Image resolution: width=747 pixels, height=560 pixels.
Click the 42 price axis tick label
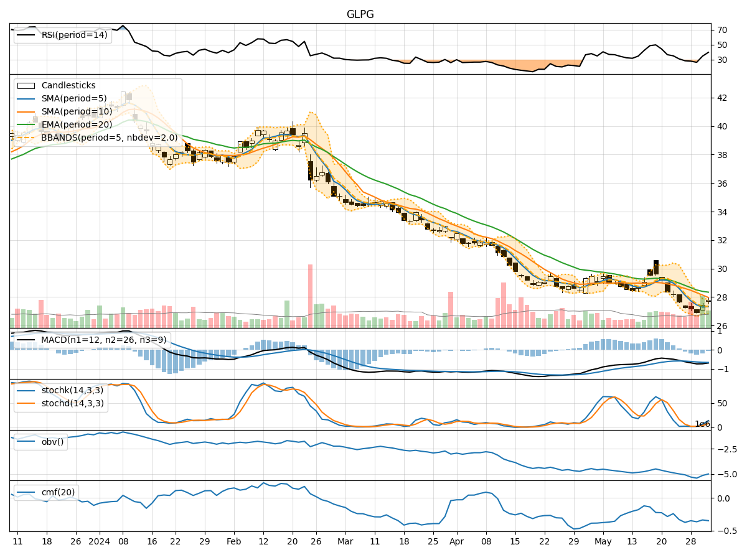(722, 98)
